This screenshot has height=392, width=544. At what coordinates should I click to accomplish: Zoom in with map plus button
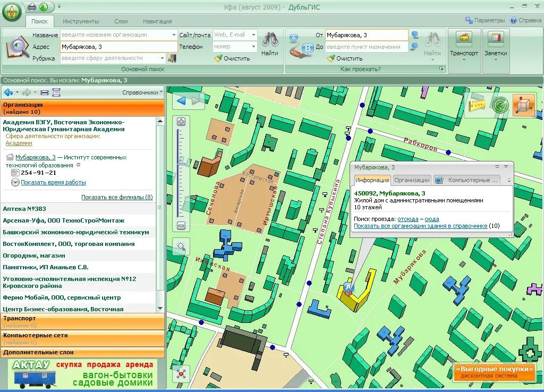coord(181,122)
